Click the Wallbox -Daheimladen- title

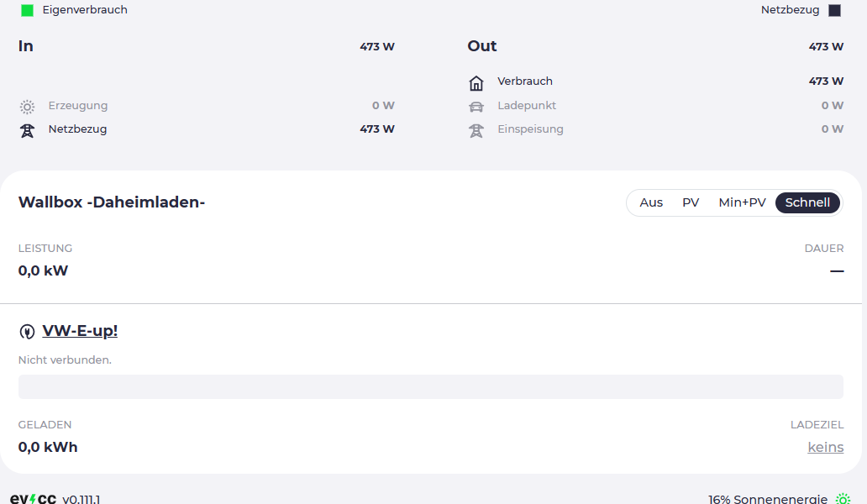(112, 202)
